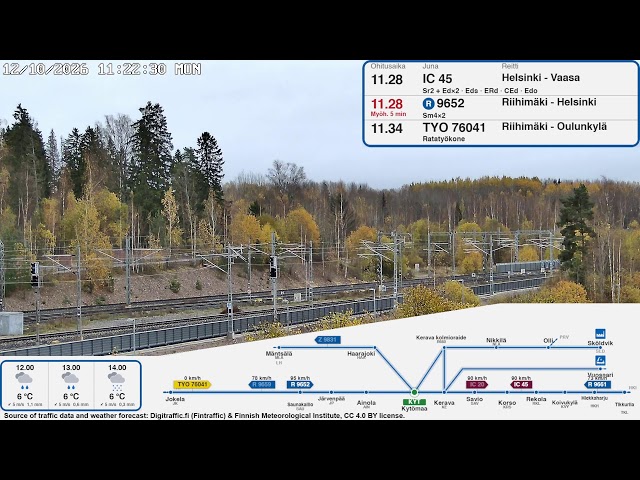The height and width of the screenshot is (480, 640).
Task: Click the 14.00 forecast hour
Action: pyautogui.click(x=117, y=368)
